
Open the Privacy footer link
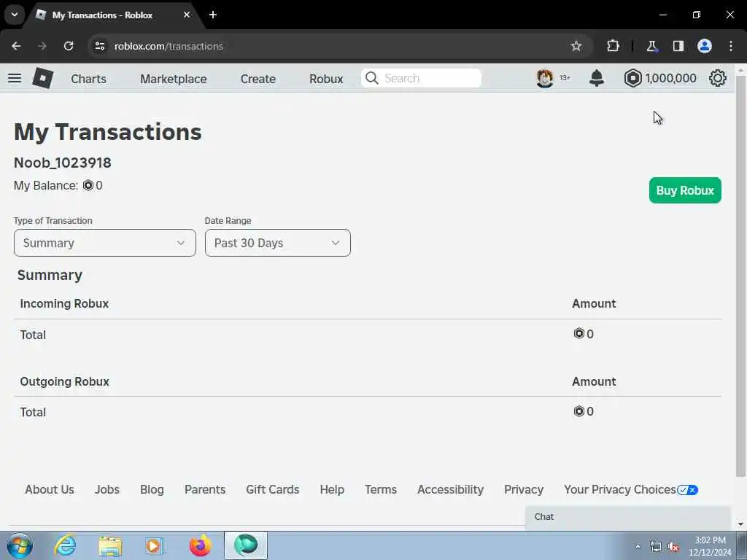(x=524, y=489)
